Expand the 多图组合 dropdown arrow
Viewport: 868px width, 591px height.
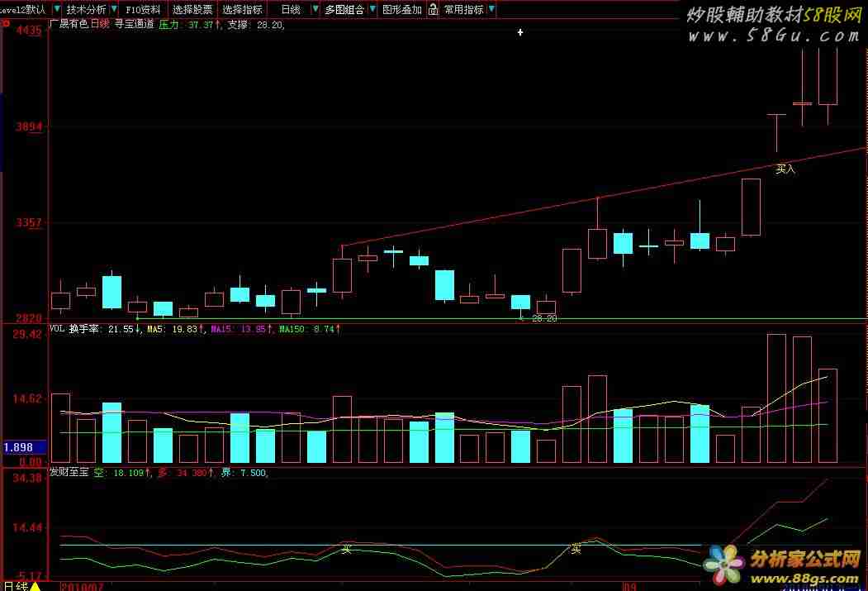pyautogui.click(x=372, y=9)
